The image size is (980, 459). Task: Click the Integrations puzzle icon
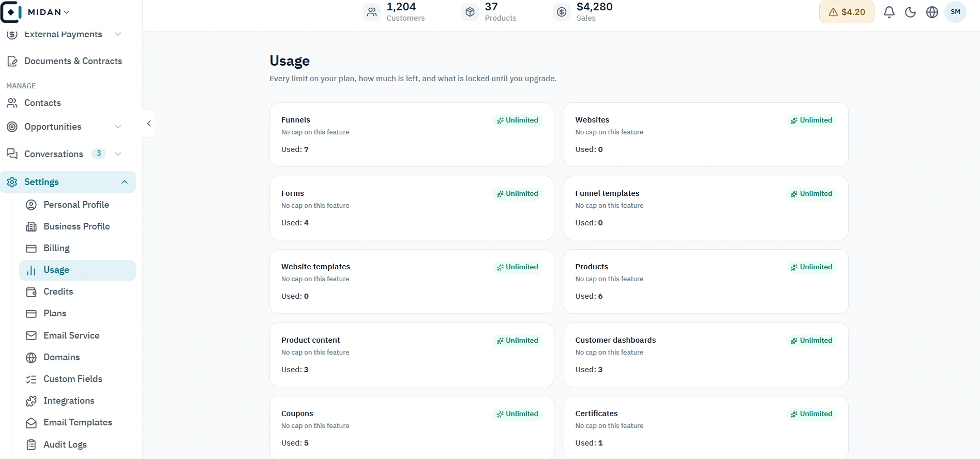(x=32, y=401)
